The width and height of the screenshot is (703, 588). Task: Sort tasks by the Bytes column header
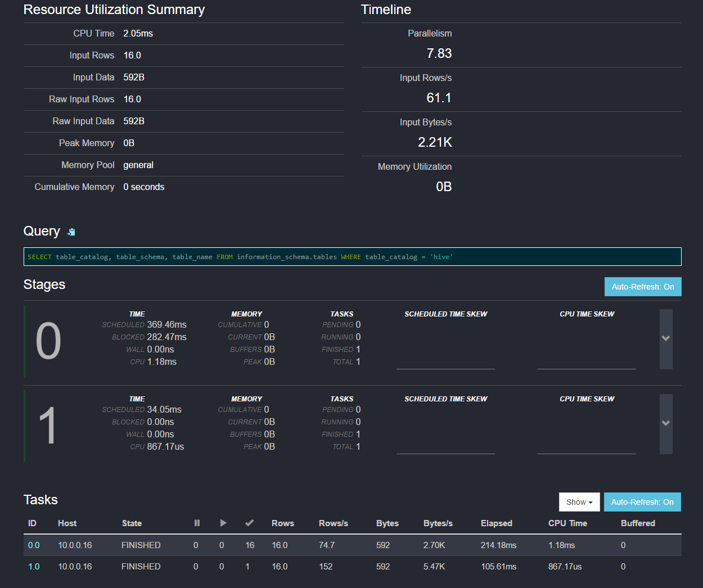coord(387,523)
